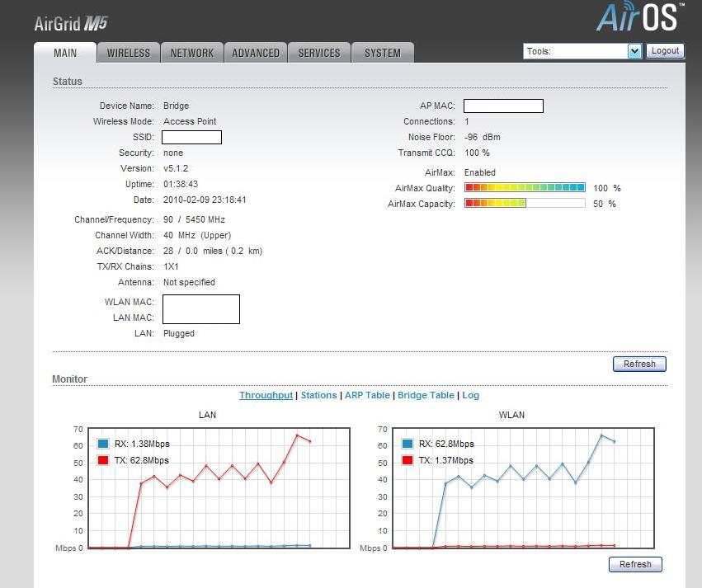702x588 pixels.
Task: Click Security value 'none'
Action: click(173, 153)
